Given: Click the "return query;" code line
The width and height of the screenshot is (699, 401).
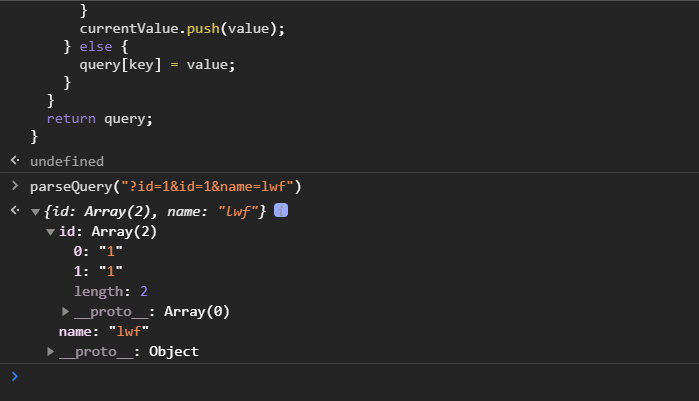Looking at the screenshot, I should tap(100, 118).
